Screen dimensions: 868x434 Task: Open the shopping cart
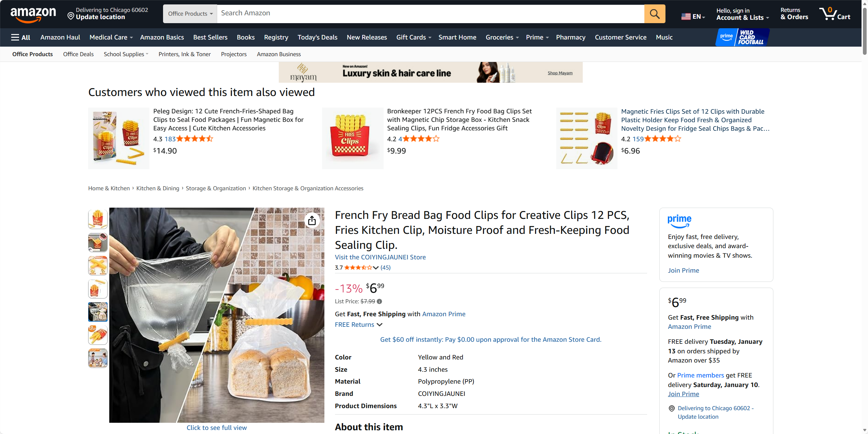[x=835, y=14]
